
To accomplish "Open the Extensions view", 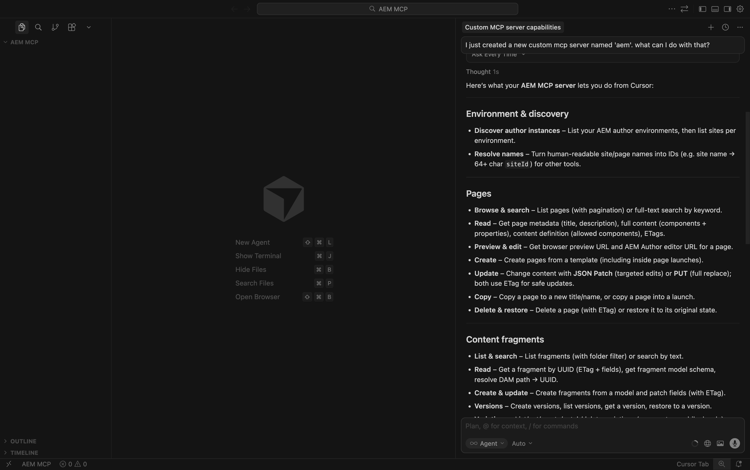I will click(72, 27).
